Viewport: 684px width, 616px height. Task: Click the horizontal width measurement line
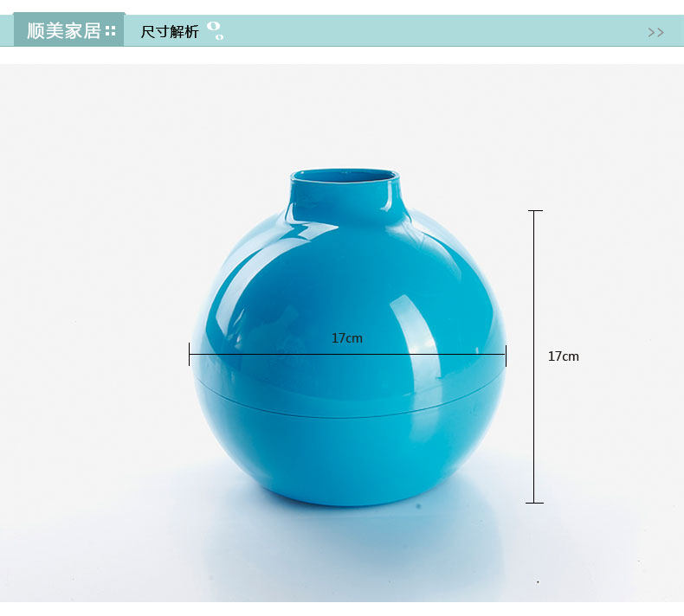click(348, 354)
